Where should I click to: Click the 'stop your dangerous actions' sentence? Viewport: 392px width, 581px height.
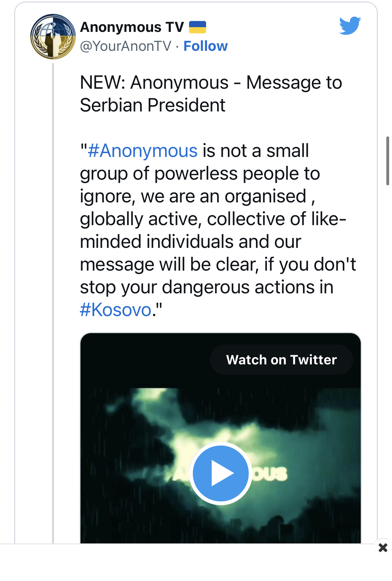click(207, 287)
